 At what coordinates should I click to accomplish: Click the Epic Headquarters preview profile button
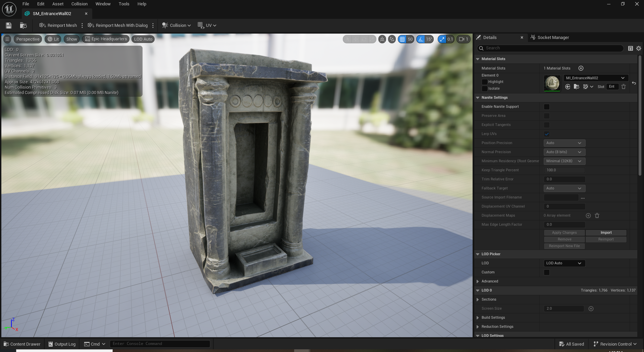106,39
